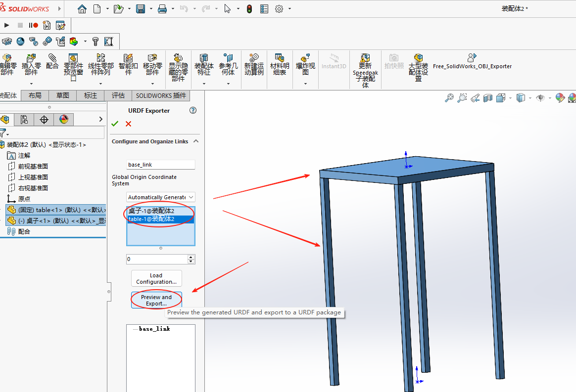
Task: Insert a Bill of Materials
Action: pyautogui.click(x=280, y=64)
